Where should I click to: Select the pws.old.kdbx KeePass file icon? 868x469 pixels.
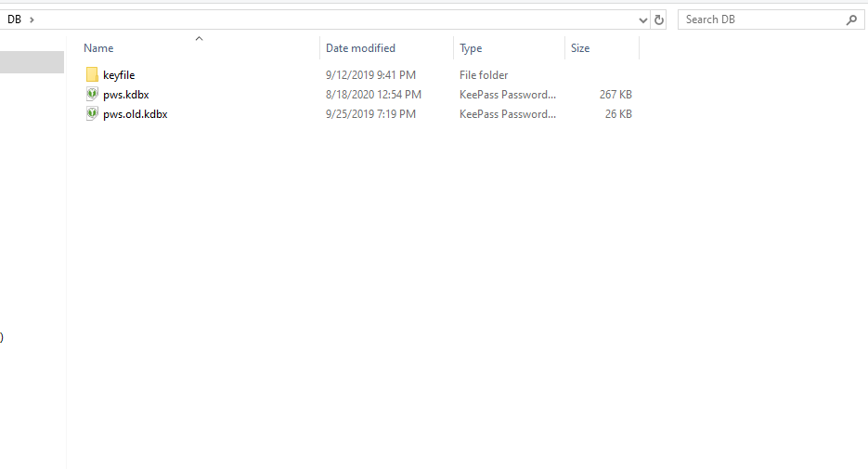click(x=92, y=114)
